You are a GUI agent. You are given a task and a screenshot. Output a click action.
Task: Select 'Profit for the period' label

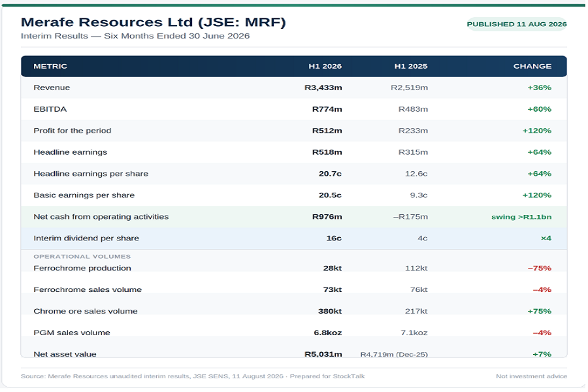click(x=73, y=131)
